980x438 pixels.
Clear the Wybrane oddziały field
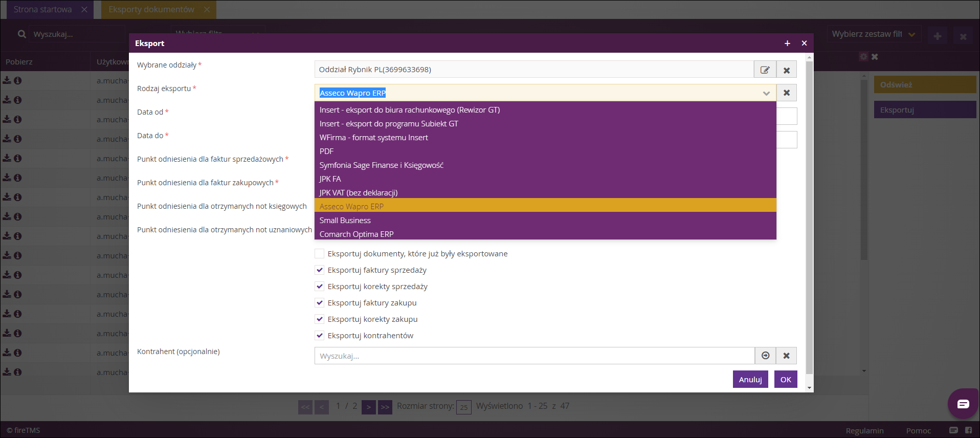point(787,70)
